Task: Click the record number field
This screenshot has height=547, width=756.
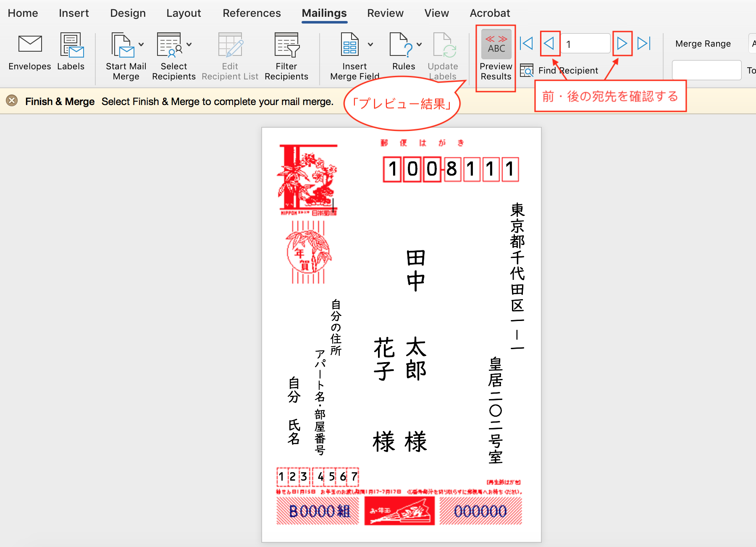Action: pyautogui.click(x=585, y=44)
